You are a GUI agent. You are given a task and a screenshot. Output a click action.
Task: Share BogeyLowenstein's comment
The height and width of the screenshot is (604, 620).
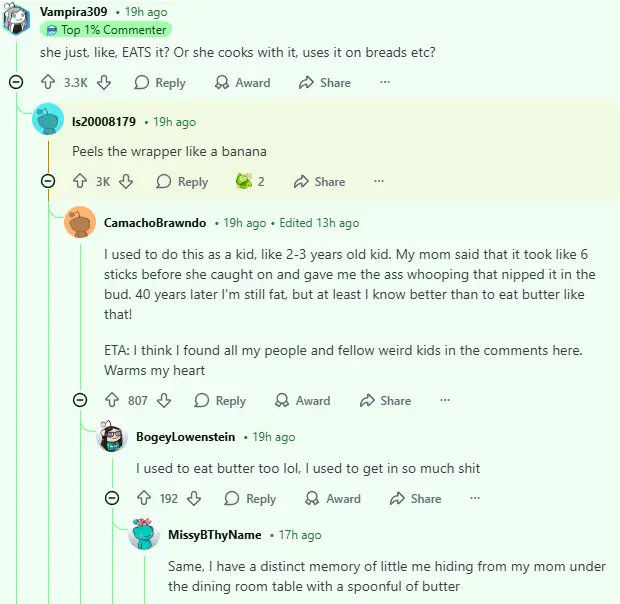click(x=415, y=498)
